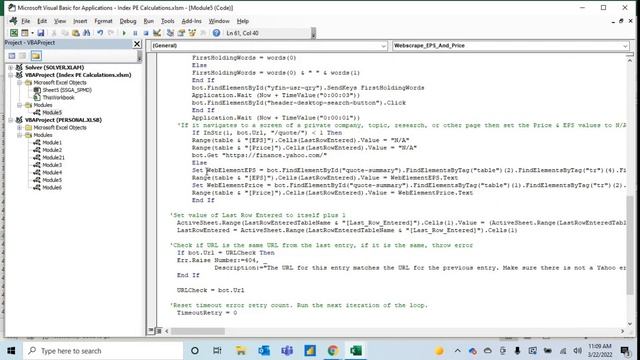The height and width of the screenshot is (360, 640).
Task: Toggle Design Mode icon
Action: (x=157, y=33)
